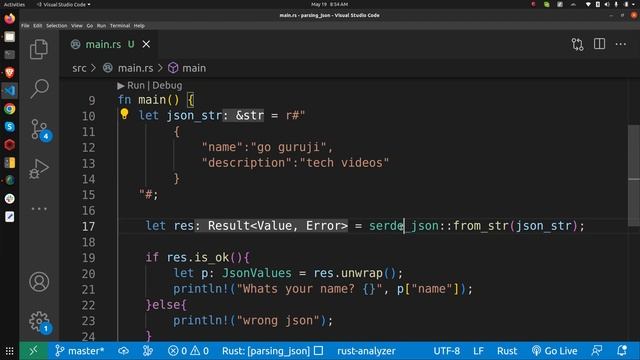Click the lightbulb code action on line 10

[124, 114]
